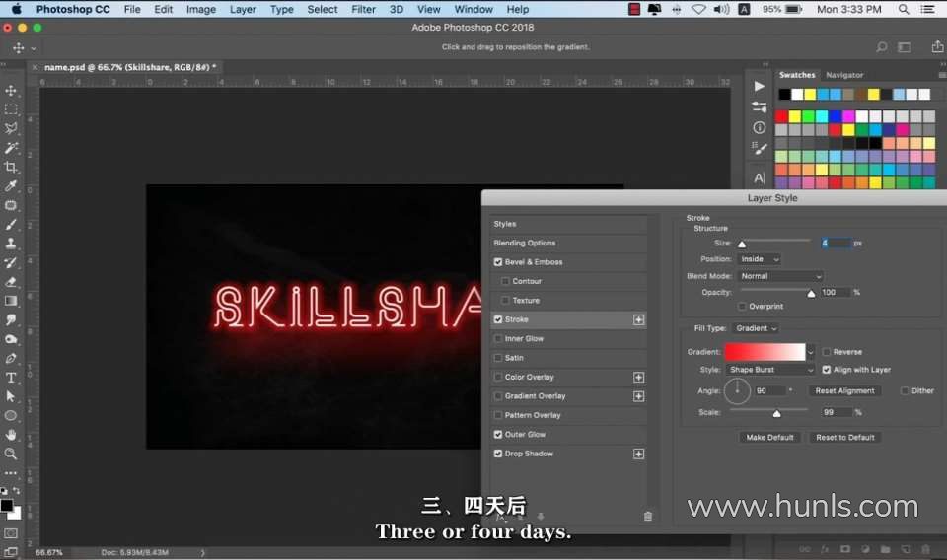Image resolution: width=947 pixels, height=560 pixels.
Task: Open the Actions panel play icon
Action: (760, 87)
